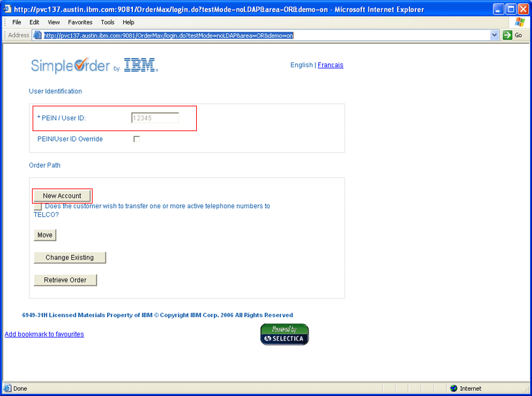Click the Windows flag logo
532x396 pixels.
pos(520,22)
